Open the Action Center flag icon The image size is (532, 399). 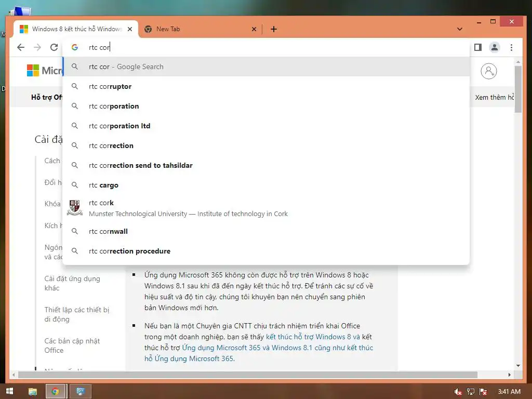[483, 392]
